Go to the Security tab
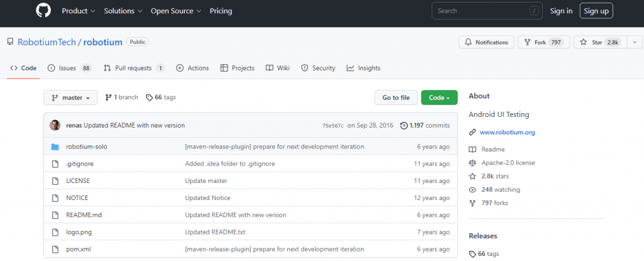 [x=318, y=68]
